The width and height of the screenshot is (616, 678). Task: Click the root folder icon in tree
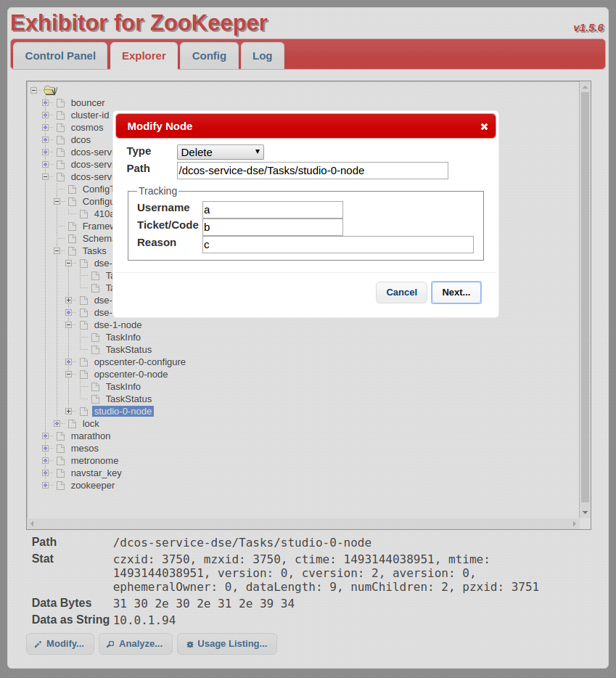point(49,91)
